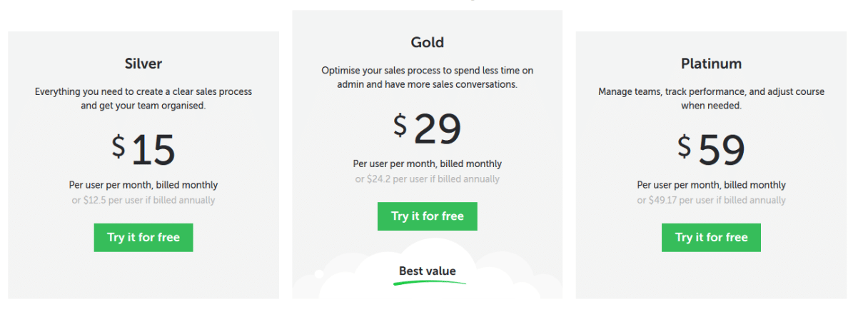868x327 pixels.
Task: Click the $12.5 annual billing note
Action: 143,200
